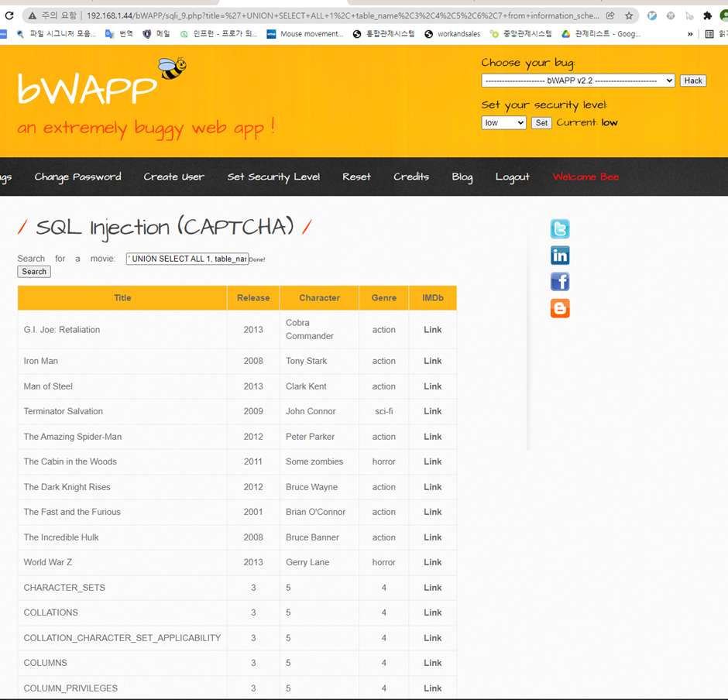Click the grey globe extension icon
Image resolution: width=728 pixels, height=700 pixels.
coord(671,15)
